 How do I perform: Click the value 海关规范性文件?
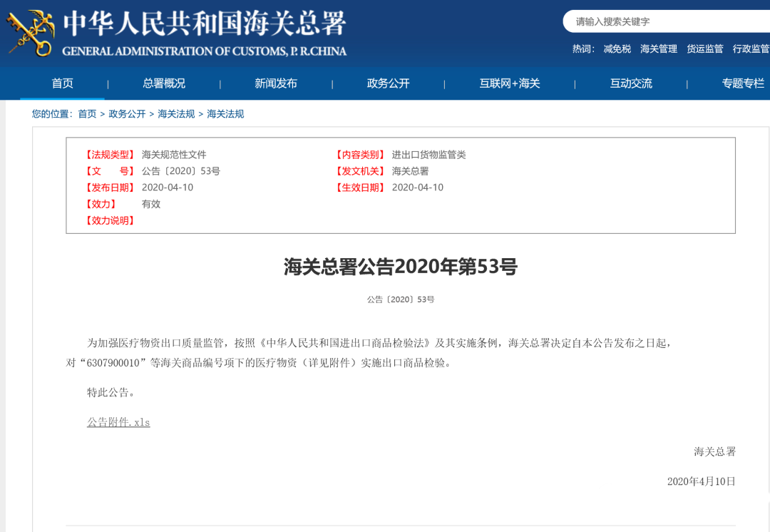(174, 155)
